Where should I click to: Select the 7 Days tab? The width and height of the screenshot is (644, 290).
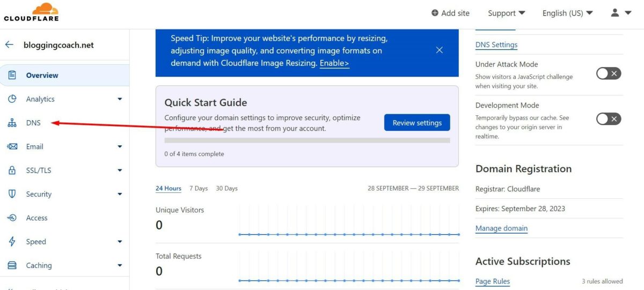click(x=199, y=189)
